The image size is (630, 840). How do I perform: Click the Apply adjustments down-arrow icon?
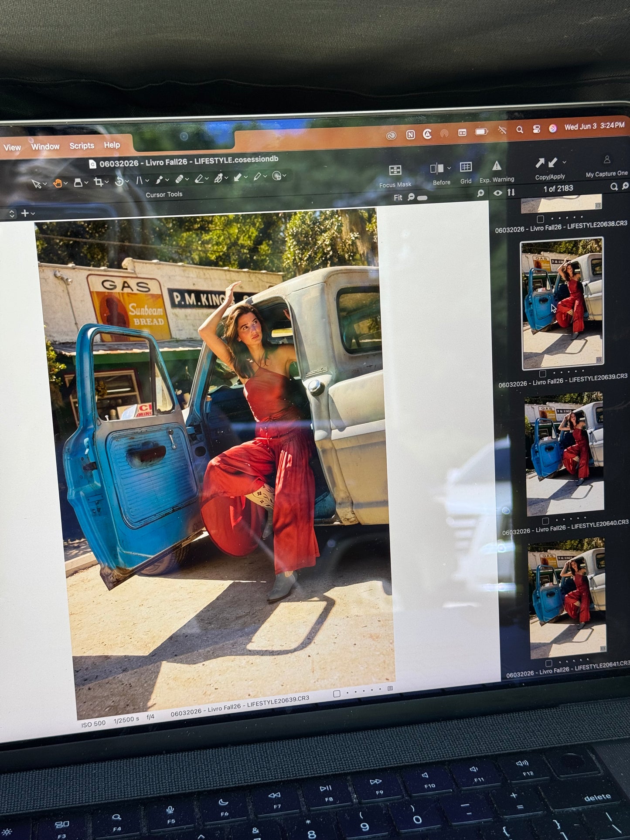pos(552,163)
